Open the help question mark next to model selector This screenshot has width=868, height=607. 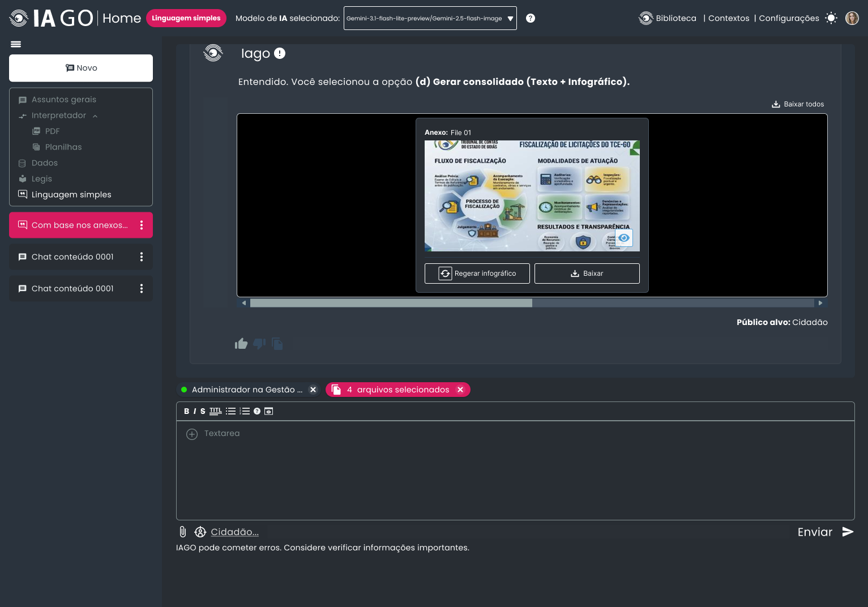click(x=531, y=18)
